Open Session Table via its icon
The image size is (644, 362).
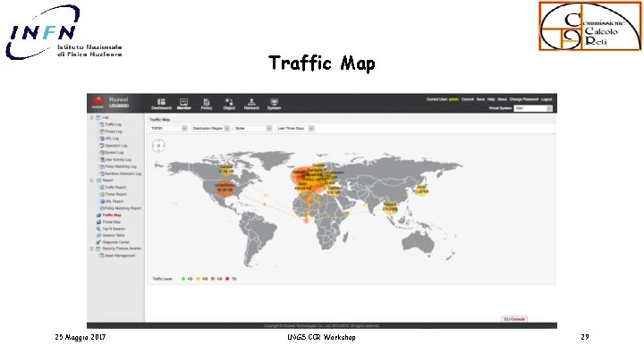coord(98,236)
